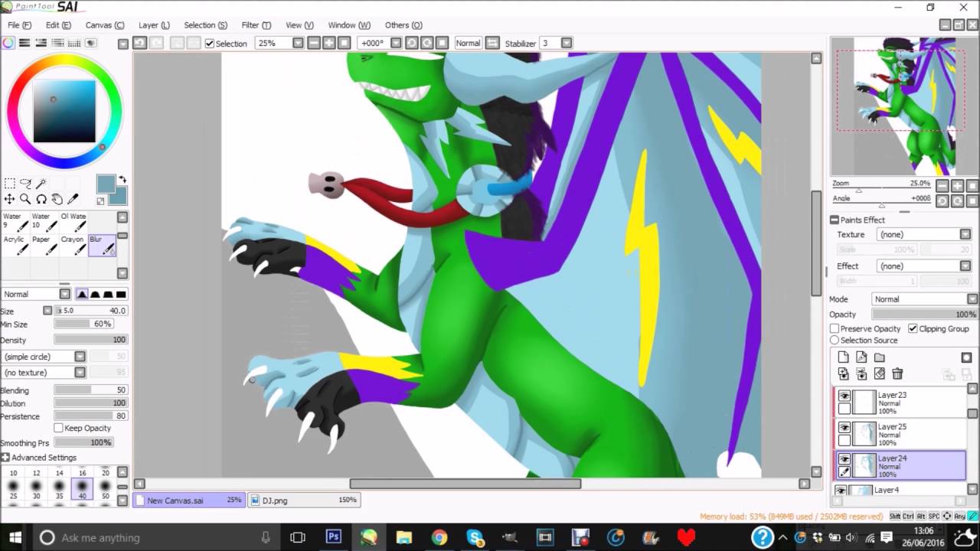Select the Water 9 brush
Viewport: 980px width, 551px height.
coord(15,222)
